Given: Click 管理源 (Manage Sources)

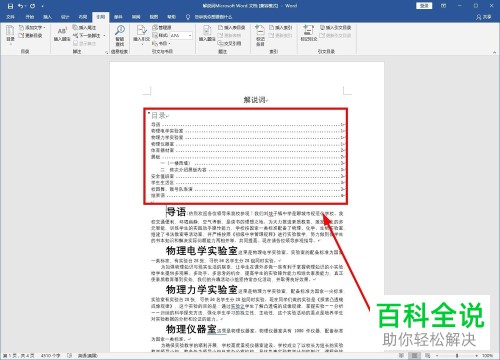Looking at the screenshot, I should pyautogui.click(x=162, y=27).
